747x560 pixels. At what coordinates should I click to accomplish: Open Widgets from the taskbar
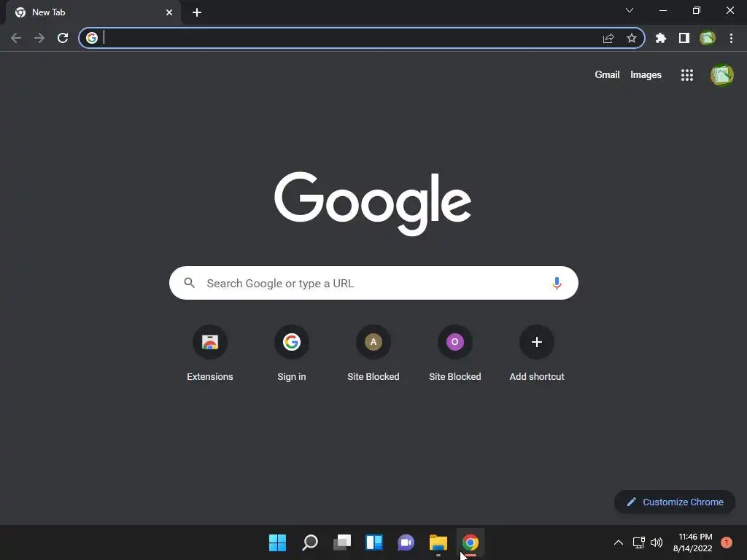pyautogui.click(x=374, y=542)
